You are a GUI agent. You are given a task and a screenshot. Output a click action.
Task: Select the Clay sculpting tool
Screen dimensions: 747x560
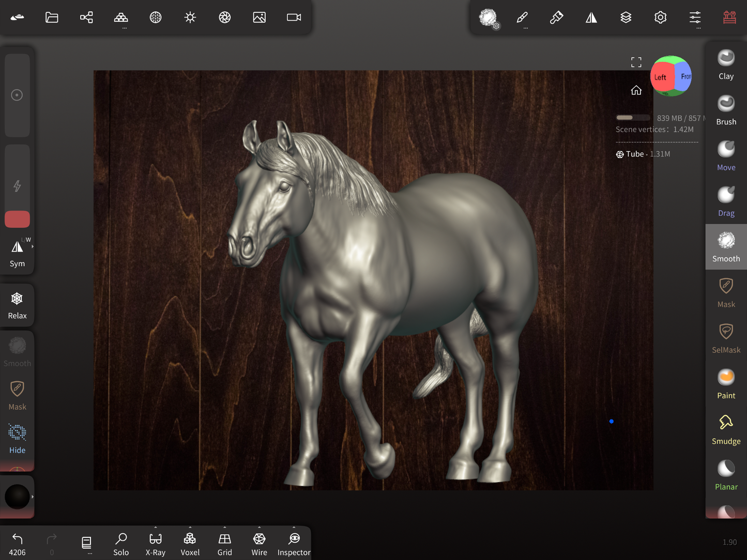[726, 65]
